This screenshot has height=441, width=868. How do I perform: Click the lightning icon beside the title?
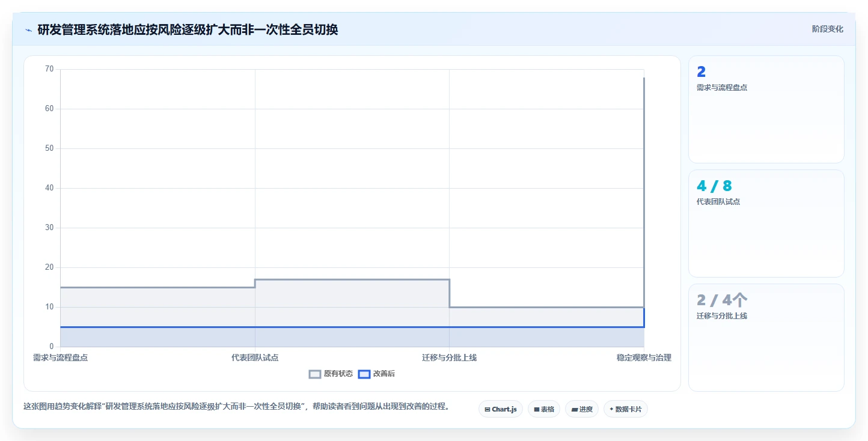point(28,30)
